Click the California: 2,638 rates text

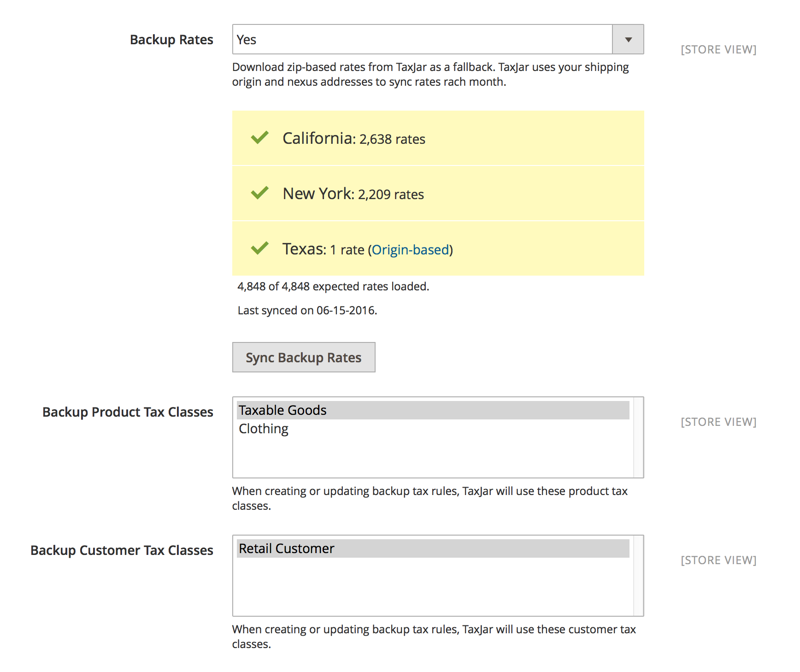point(354,138)
